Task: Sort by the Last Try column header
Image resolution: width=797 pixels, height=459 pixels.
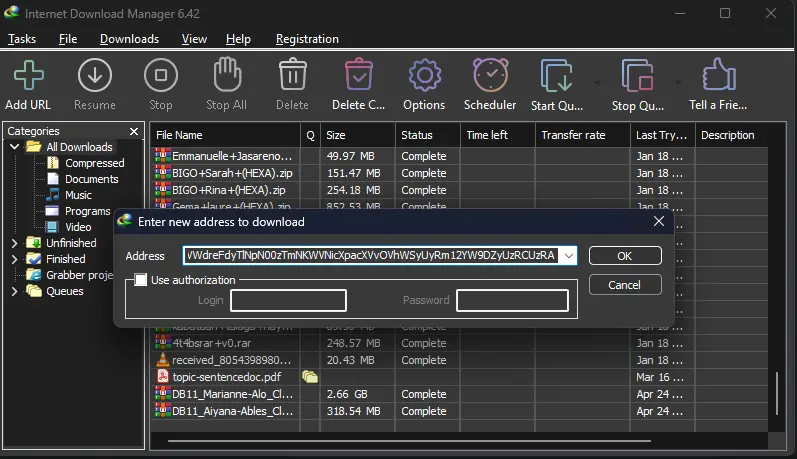Action: click(x=662, y=135)
